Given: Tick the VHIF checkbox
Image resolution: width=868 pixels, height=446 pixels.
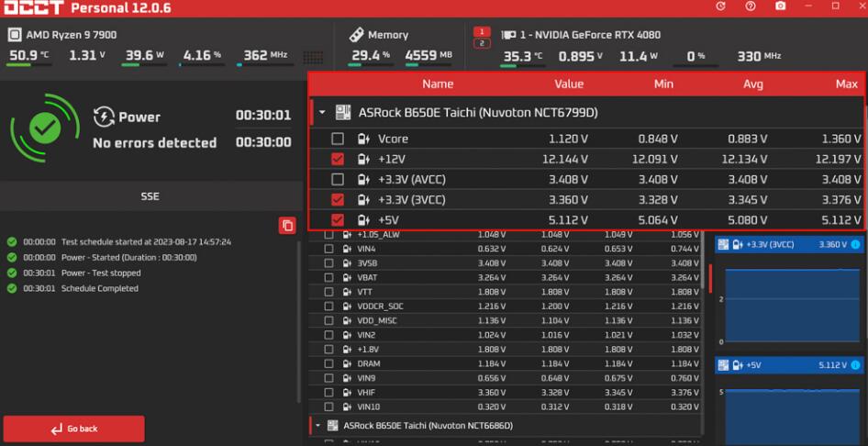Looking at the screenshot, I should point(328,393).
